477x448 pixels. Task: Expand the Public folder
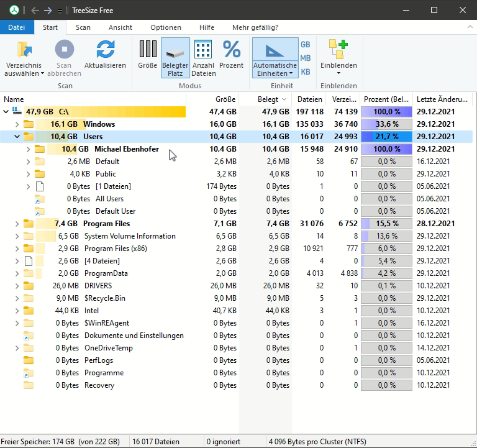(x=29, y=174)
